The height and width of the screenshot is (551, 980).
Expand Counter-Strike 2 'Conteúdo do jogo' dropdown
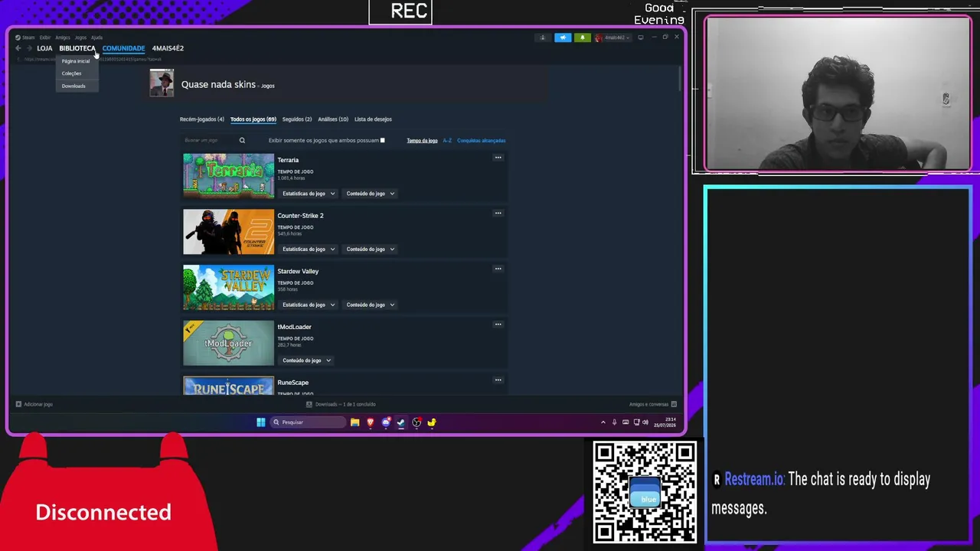(370, 249)
